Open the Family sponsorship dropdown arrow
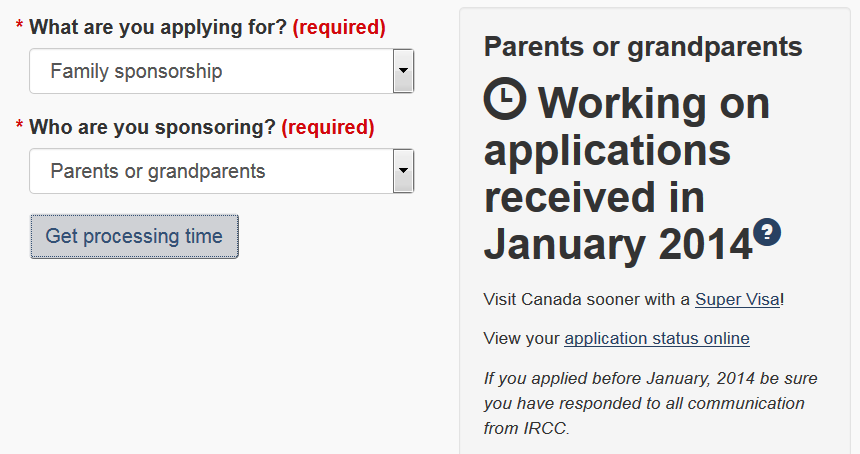The image size is (860, 454). click(403, 71)
